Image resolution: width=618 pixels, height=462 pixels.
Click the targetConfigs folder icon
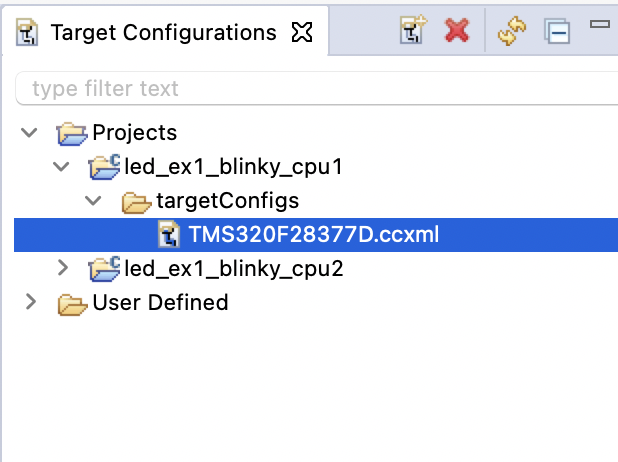coord(136,202)
